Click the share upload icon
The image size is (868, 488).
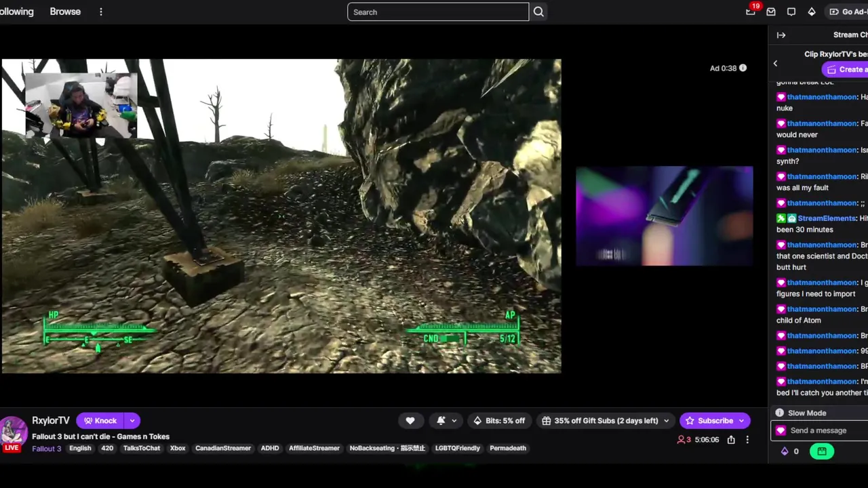(731, 440)
